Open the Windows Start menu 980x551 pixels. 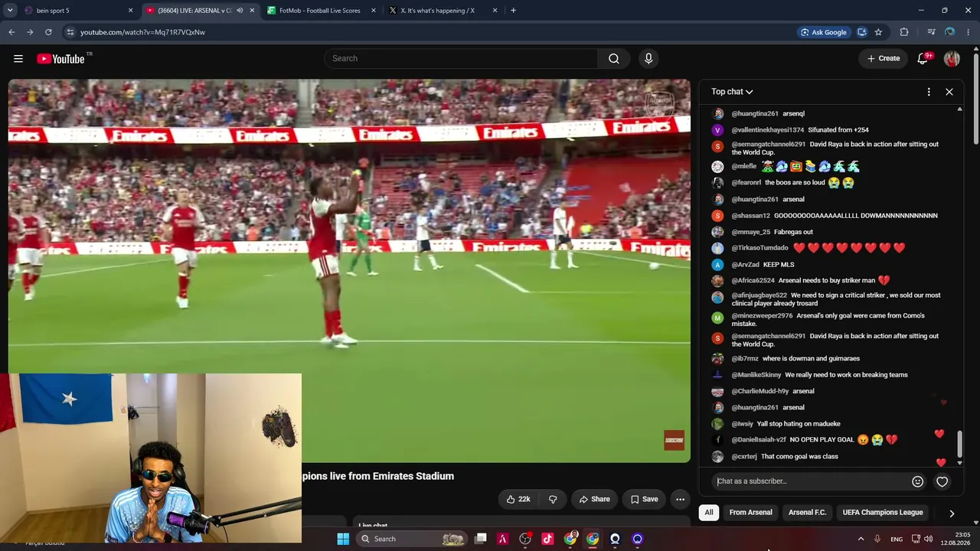(x=343, y=539)
